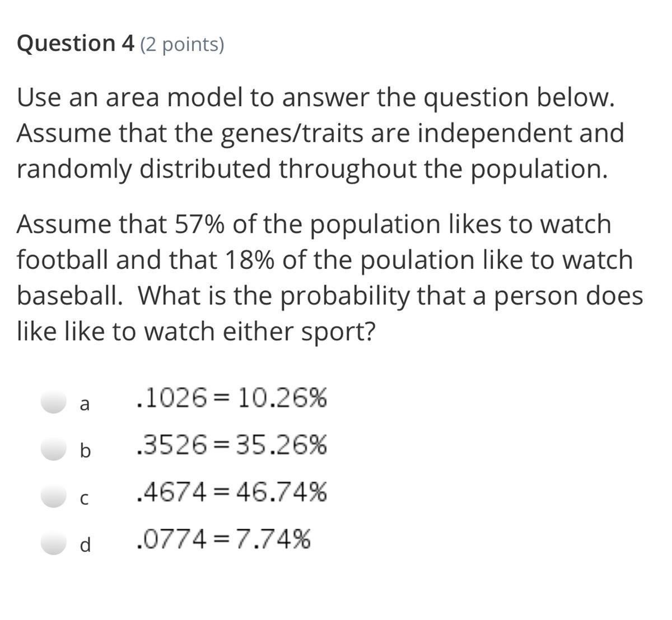This screenshot has height=620, width=672.
Task: Click the letter label "b"
Action: click(x=85, y=450)
